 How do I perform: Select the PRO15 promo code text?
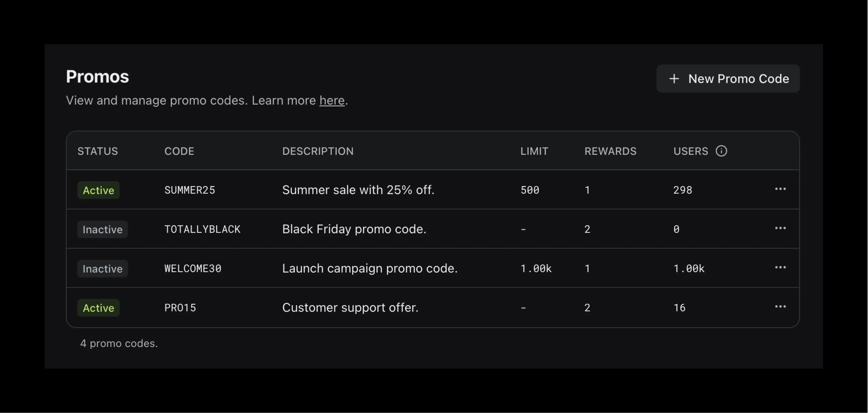click(180, 308)
